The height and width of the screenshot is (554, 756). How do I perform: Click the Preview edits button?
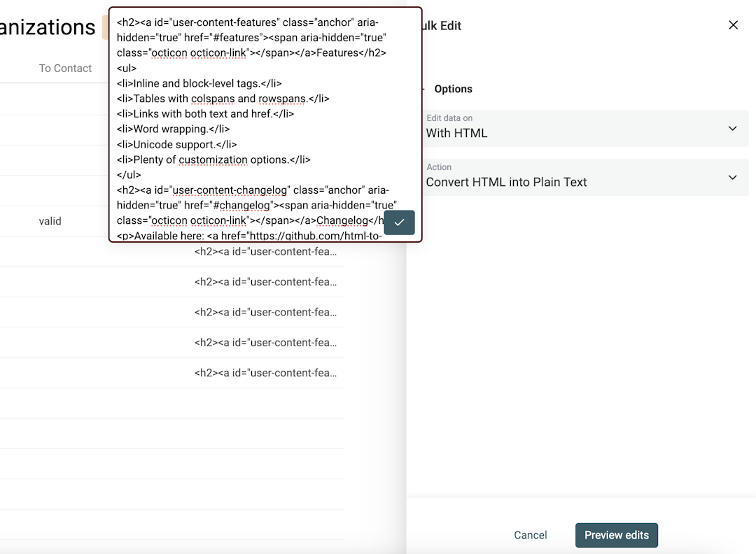click(x=617, y=535)
